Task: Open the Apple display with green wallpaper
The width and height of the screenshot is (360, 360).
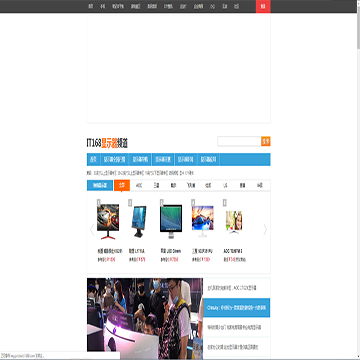Action: click(171, 222)
